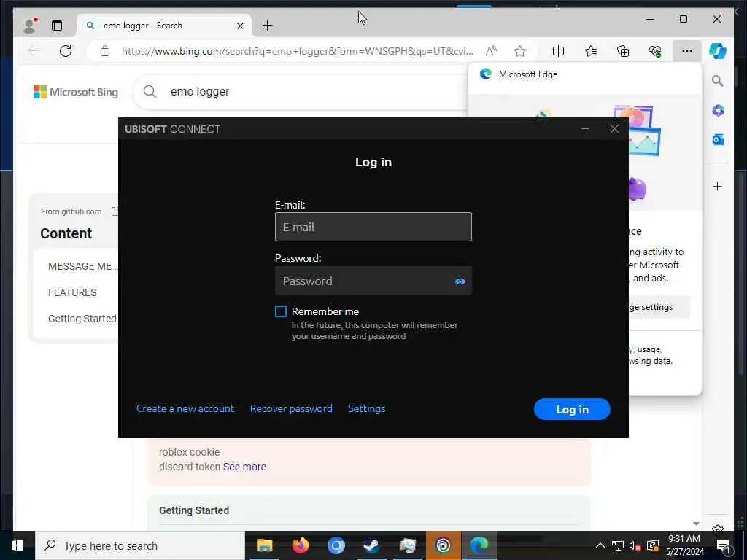Select FEATURES in Content list
The width and height of the screenshot is (747, 560).
tap(72, 292)
